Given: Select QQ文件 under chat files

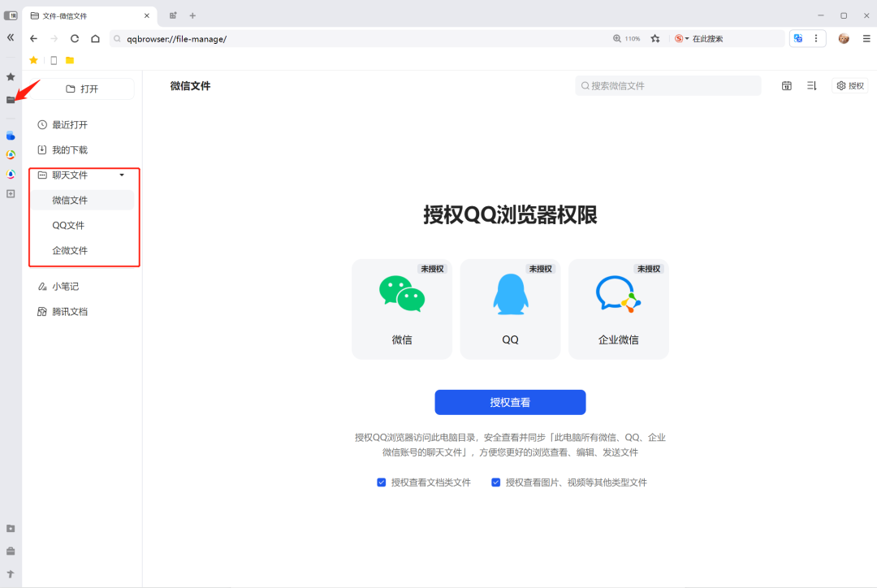Looking at the screenshot, I should (82, 226).
